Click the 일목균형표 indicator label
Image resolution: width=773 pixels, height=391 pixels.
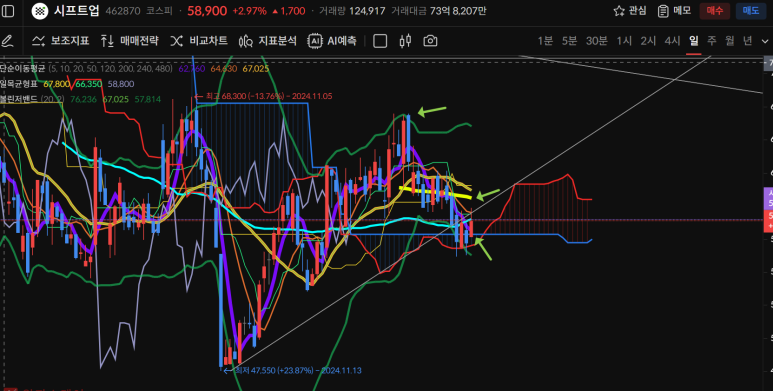(x=19, y=84)
